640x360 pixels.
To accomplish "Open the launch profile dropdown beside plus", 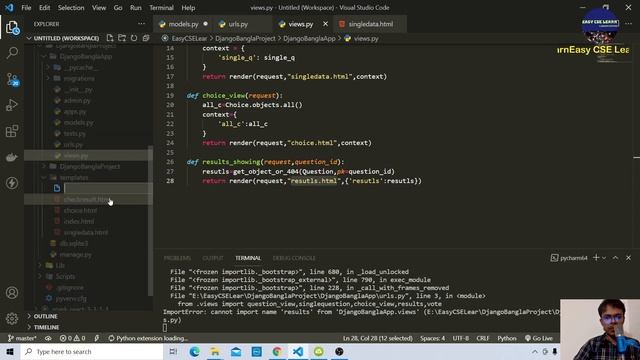I will 604,258.
